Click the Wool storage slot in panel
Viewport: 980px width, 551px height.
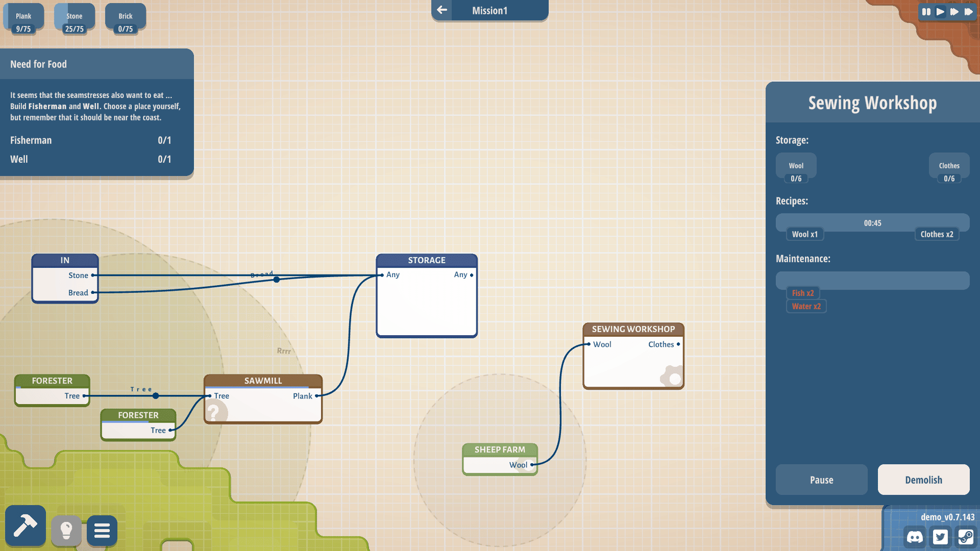796,169
